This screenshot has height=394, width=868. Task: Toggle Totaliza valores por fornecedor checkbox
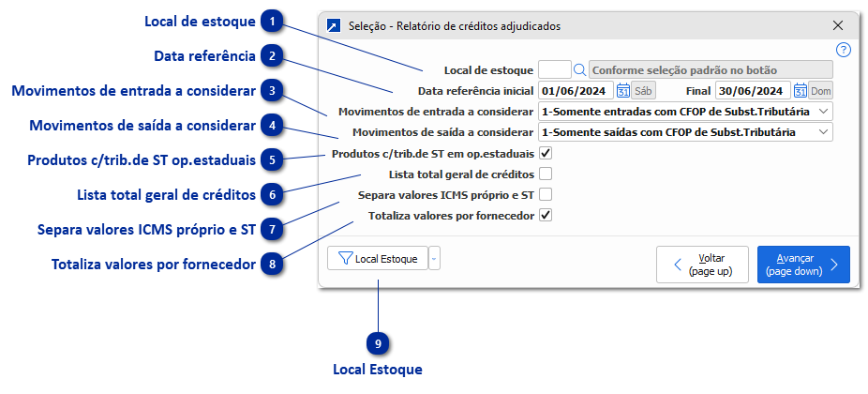tap(546, 216)
